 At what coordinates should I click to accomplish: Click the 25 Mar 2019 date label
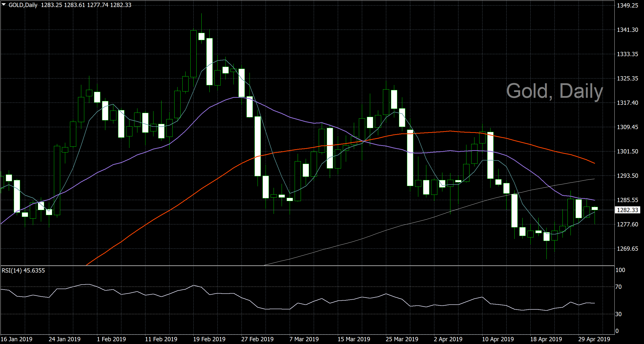[402, 339]
